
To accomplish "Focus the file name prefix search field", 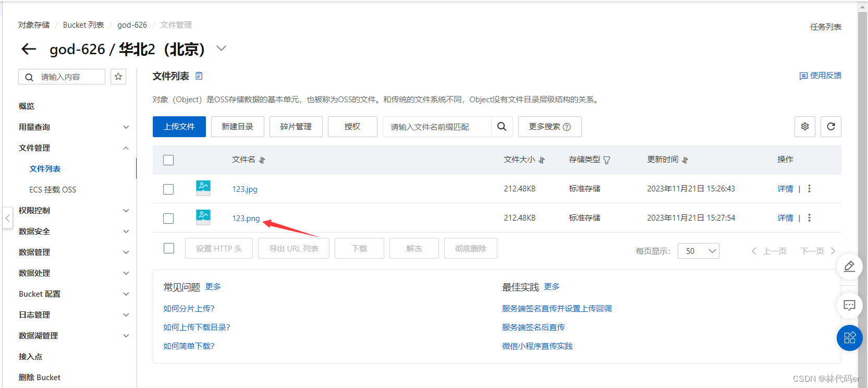I will (x=437, y=127).
